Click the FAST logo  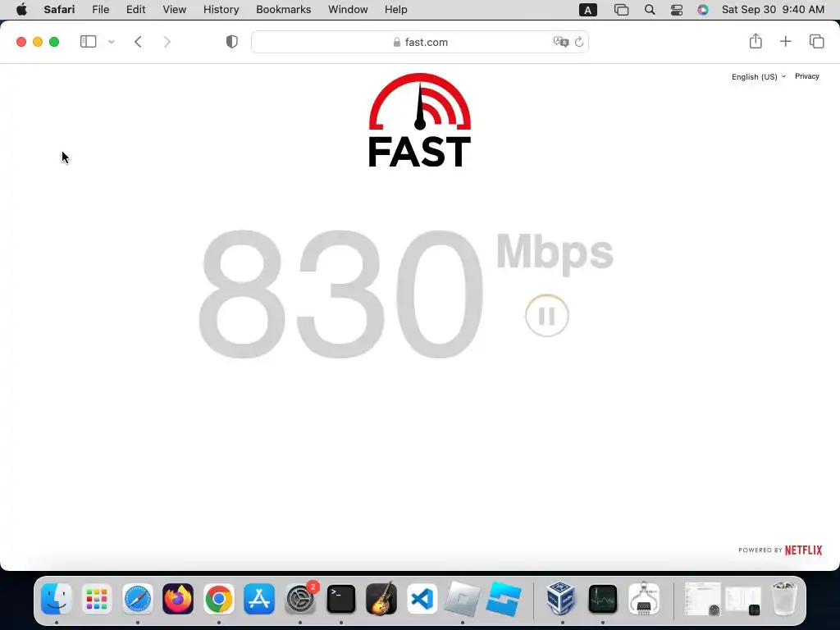point(420,120)
